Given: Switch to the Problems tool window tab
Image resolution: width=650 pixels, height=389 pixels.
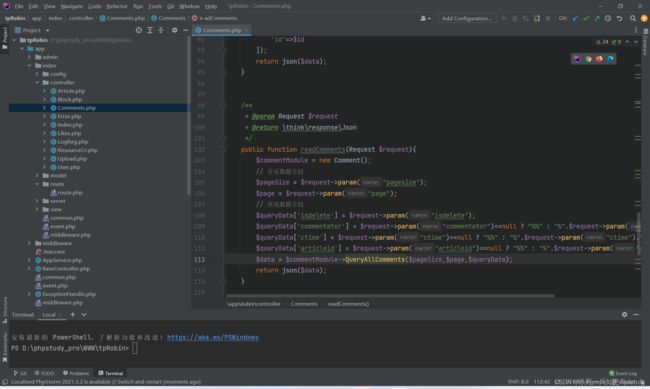Looking at the screenshot, I should (x=76, y=373).
